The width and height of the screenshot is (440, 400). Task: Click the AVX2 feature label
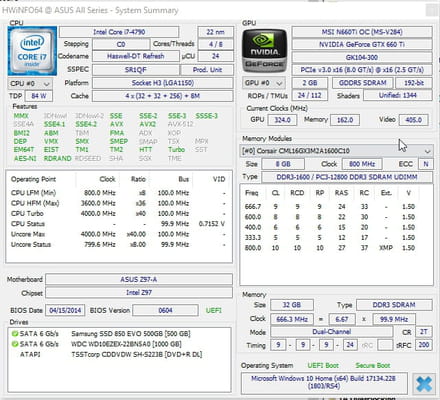point(148,124)
